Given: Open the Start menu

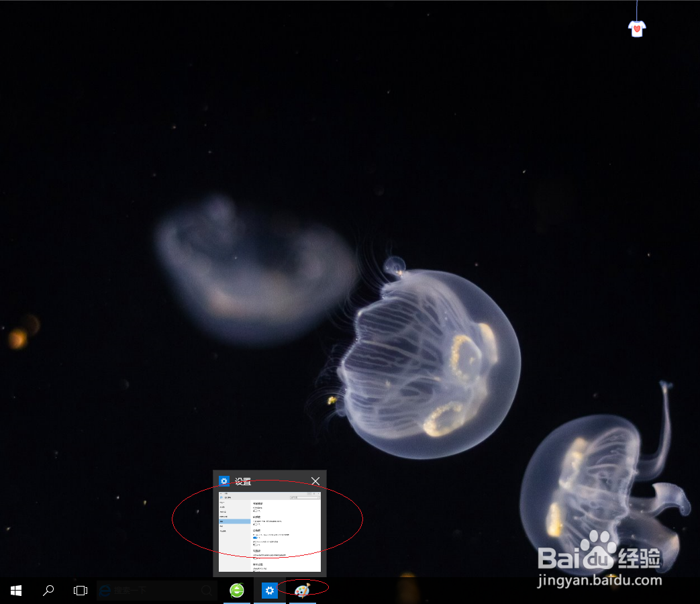Looking at the screenshot, I should (15, 591).
